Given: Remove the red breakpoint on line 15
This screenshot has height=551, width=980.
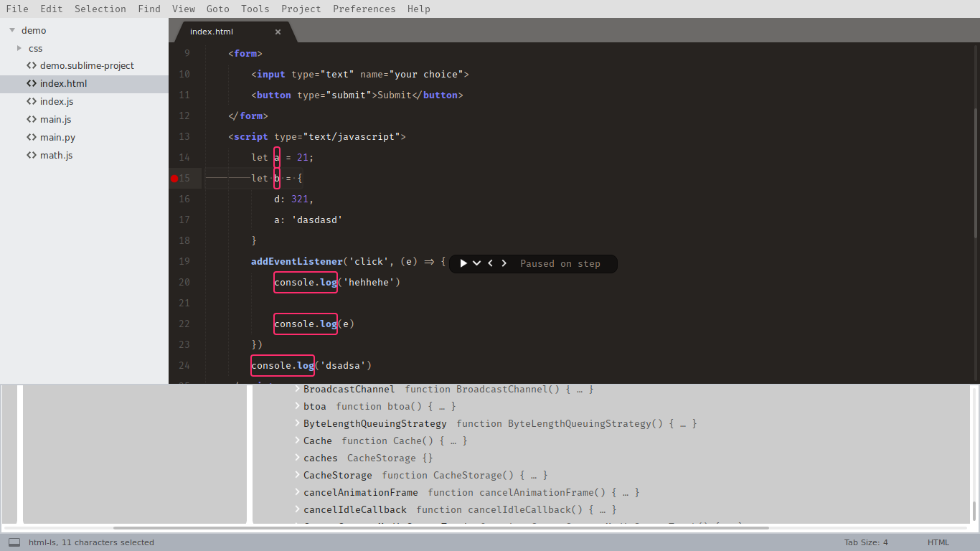Looking at the screenshot, I should pyautogui.click(x=174, y=178).
